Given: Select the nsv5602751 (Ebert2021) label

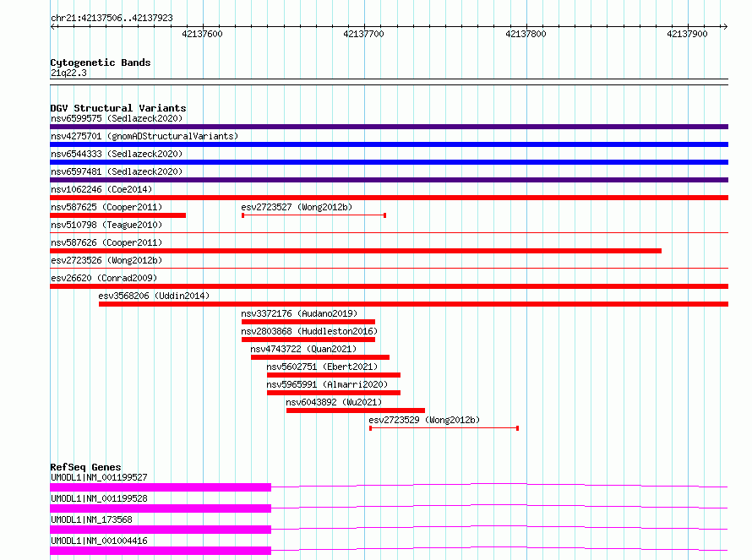Looking at the screenshot, I should pos(322,367).
